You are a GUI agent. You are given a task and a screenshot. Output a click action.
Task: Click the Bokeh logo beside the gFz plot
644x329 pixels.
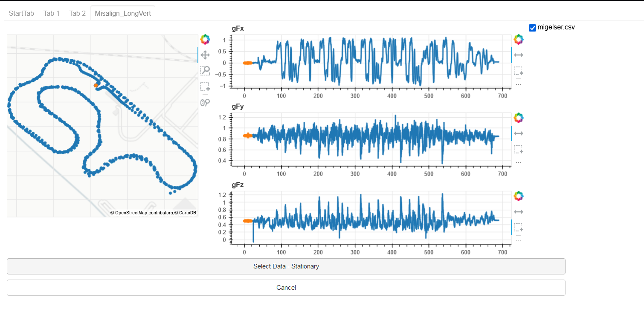(x=519, y=196)
